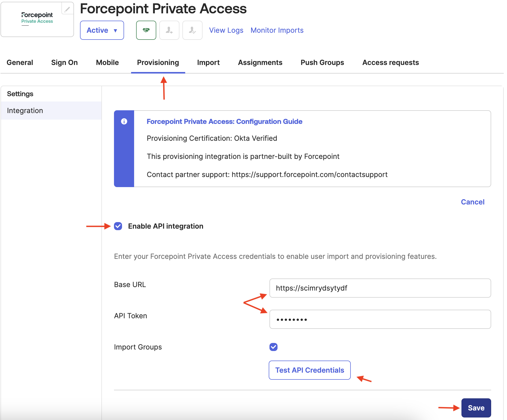Click the green handshake partner icon

click(x=146, y=30)
